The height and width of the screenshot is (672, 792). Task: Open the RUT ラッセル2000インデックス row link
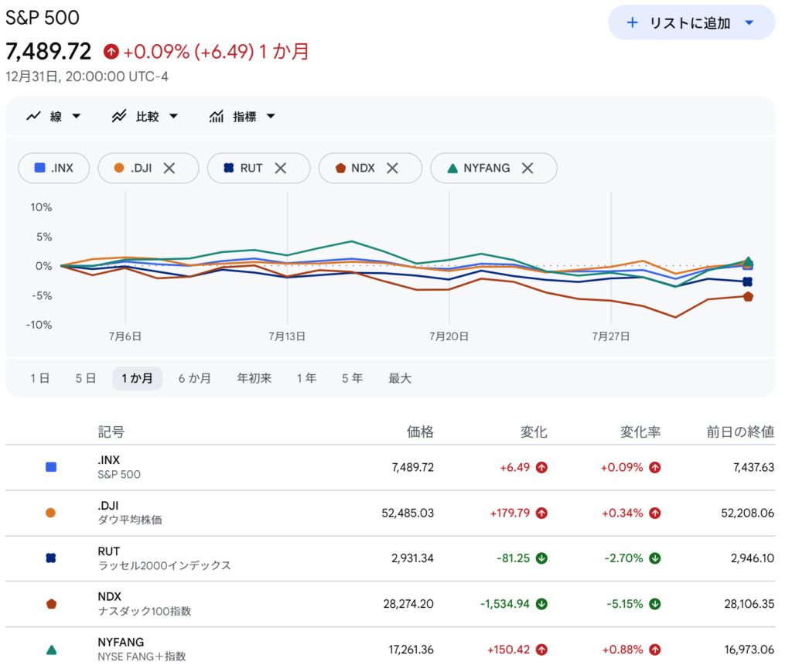(390, 558)
